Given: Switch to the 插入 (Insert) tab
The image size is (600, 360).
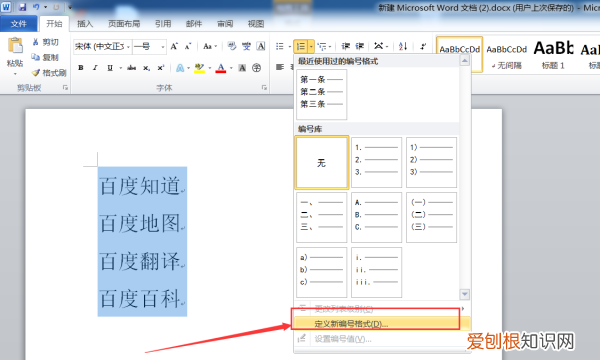Looking at the screenshot, I should (x=85, y=24).
